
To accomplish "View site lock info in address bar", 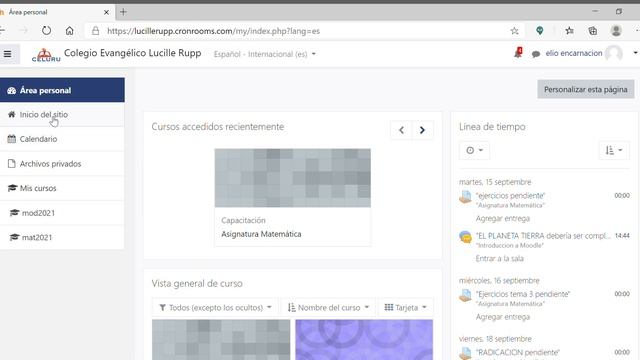I will [96, 31].
